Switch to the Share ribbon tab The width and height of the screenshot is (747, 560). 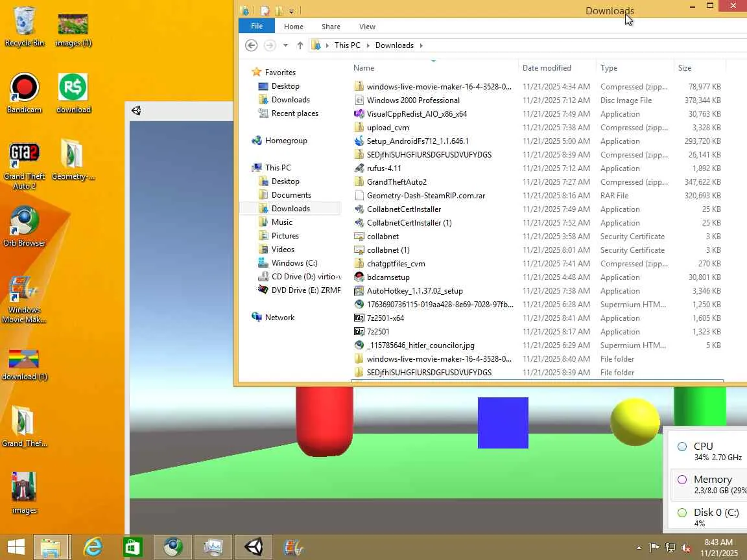click(331, 27)
